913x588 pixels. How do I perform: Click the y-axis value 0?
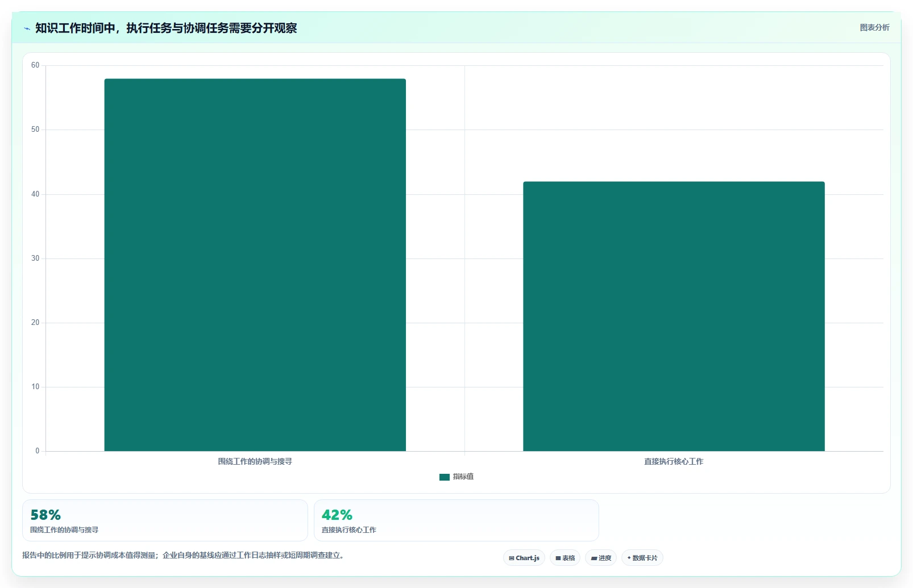[38, 451]
